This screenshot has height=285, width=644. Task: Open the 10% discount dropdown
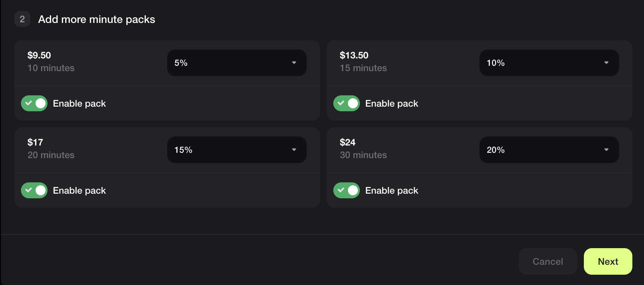point(549,63)
